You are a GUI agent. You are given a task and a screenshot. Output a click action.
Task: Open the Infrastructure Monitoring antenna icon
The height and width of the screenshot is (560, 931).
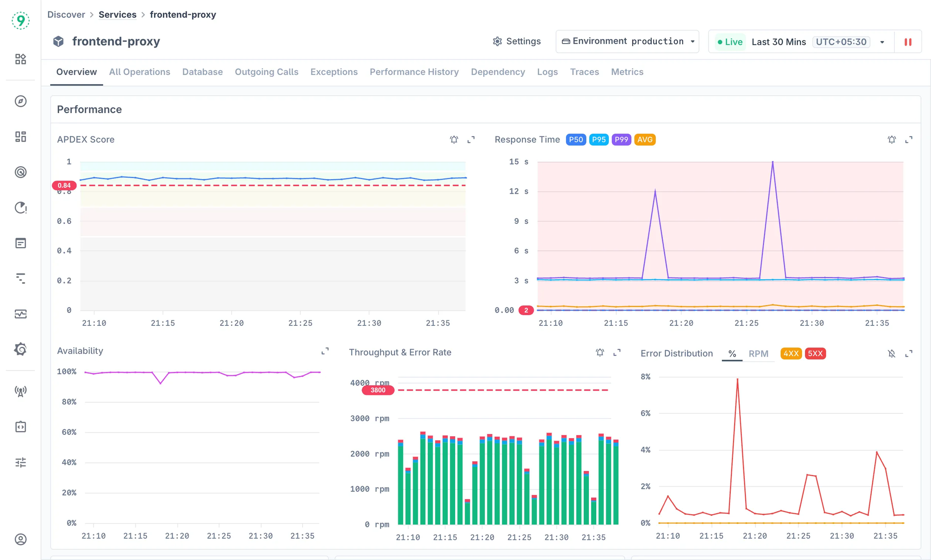tap(20, 391)
